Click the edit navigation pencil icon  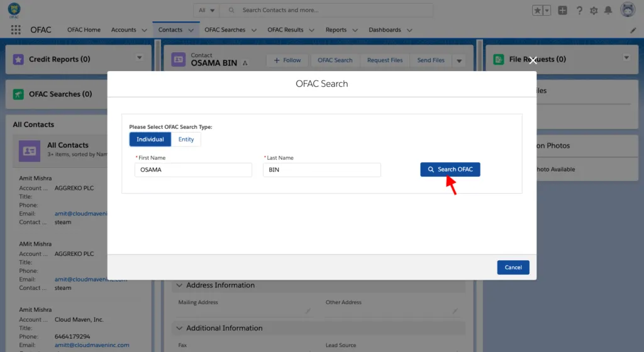633,30
